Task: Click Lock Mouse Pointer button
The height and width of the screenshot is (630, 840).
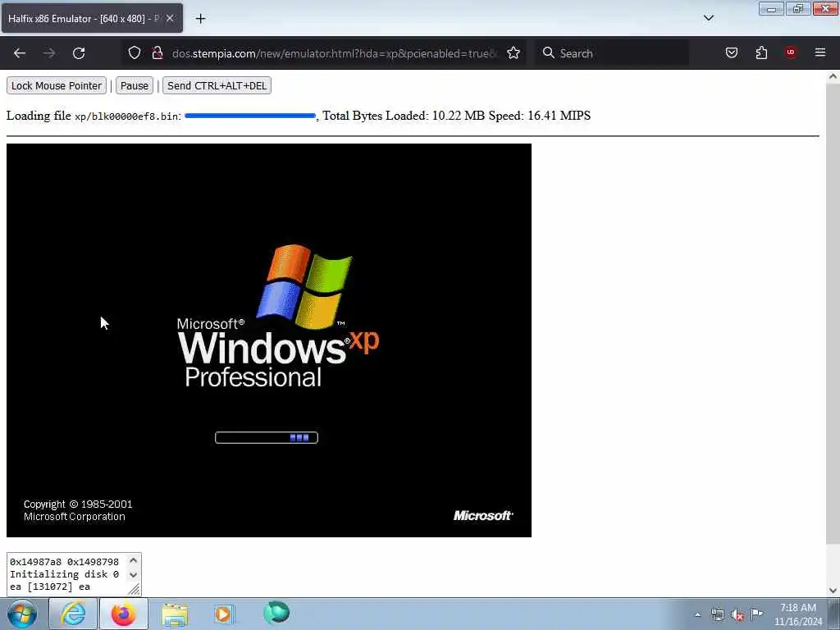Action: point(57,85)
